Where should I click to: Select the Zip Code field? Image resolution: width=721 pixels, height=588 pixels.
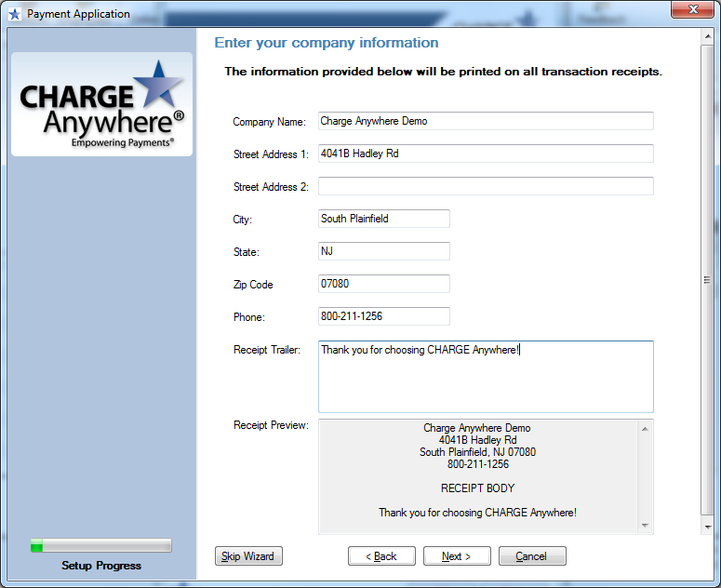pos(383,284)
